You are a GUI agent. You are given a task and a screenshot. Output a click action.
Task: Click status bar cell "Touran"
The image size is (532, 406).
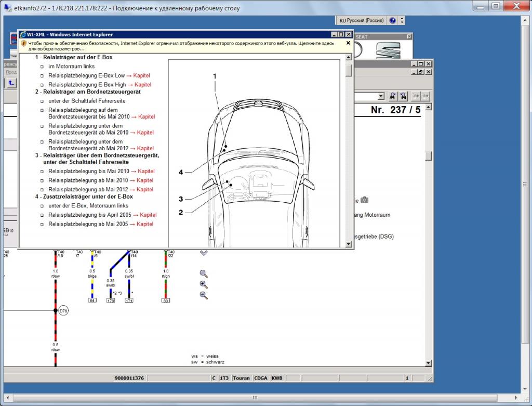(241, 378)
